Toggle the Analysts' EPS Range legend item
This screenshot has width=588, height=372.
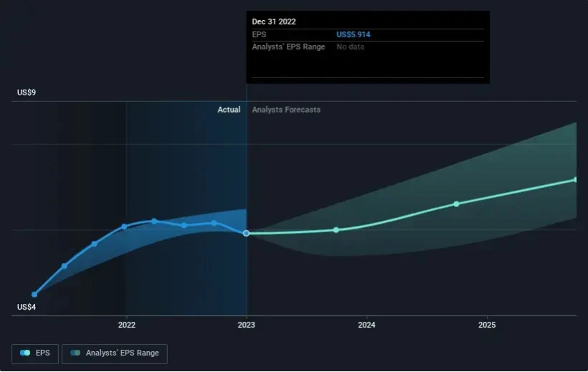coord(115,353)
